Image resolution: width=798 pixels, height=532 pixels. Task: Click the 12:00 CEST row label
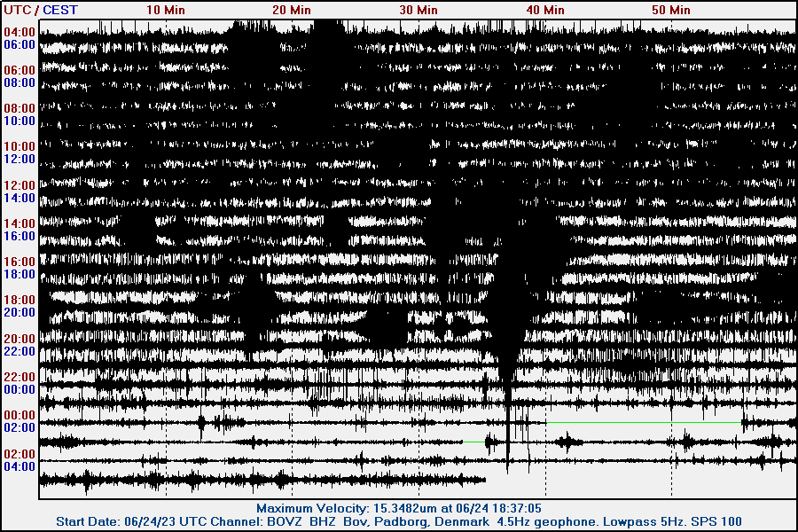point(20,159)
